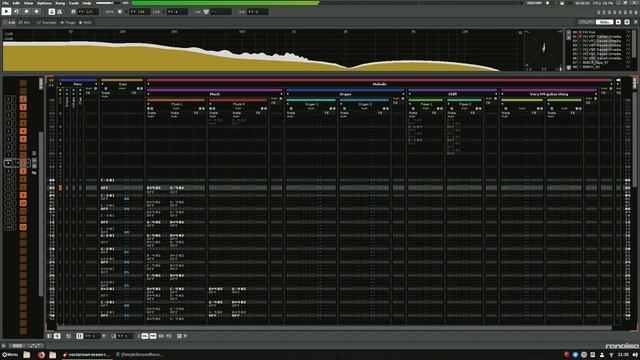Screen dimensions: 640x360
Task: Collapse the Pluck R track
Action: click(x=211, y=104)
